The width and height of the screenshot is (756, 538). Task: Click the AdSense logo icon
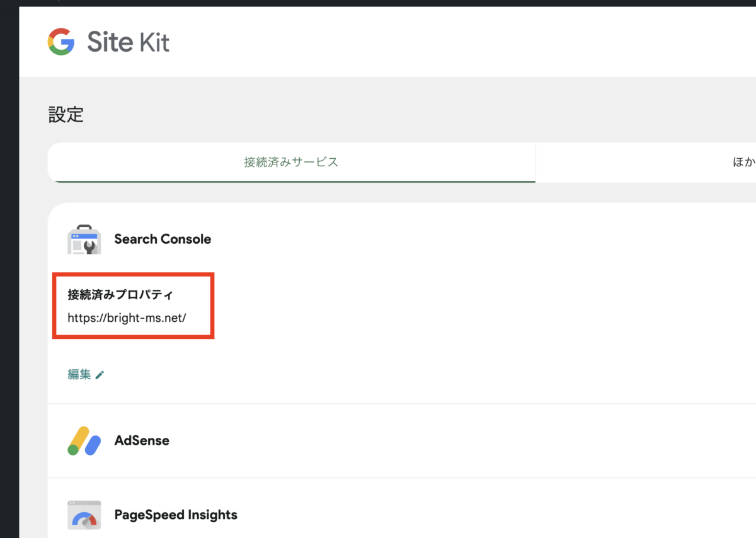(x=84, y=440)
